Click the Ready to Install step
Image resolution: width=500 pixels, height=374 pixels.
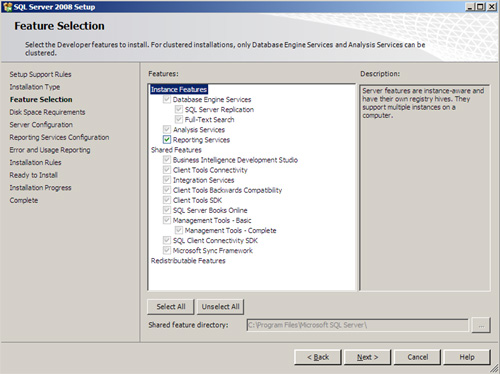click(34, 175)
